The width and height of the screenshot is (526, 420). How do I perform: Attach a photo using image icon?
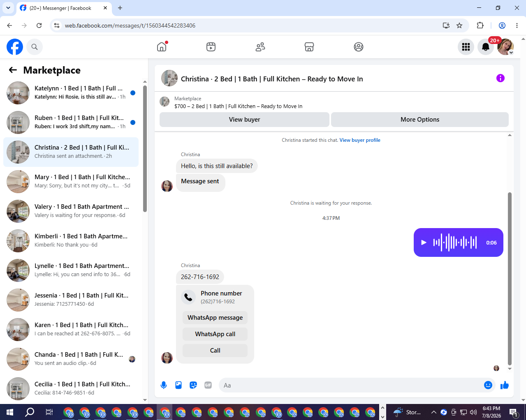178,385
